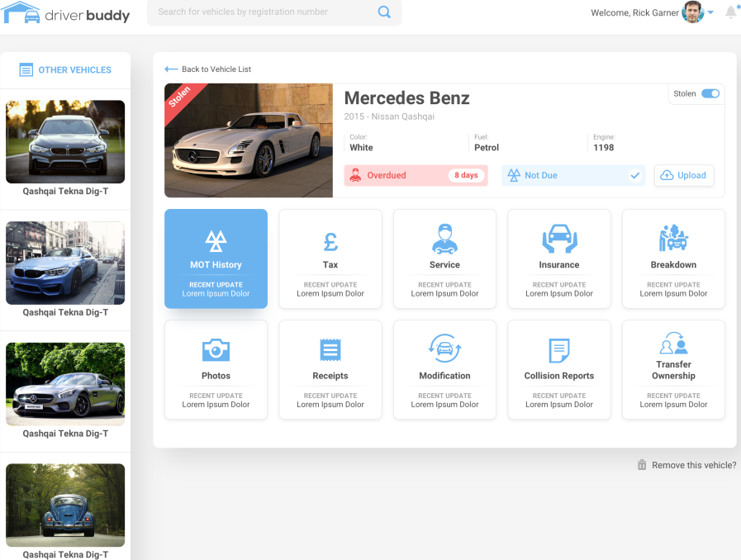
Task: Select the blue BMW street thumbnail
Action: 65,263
